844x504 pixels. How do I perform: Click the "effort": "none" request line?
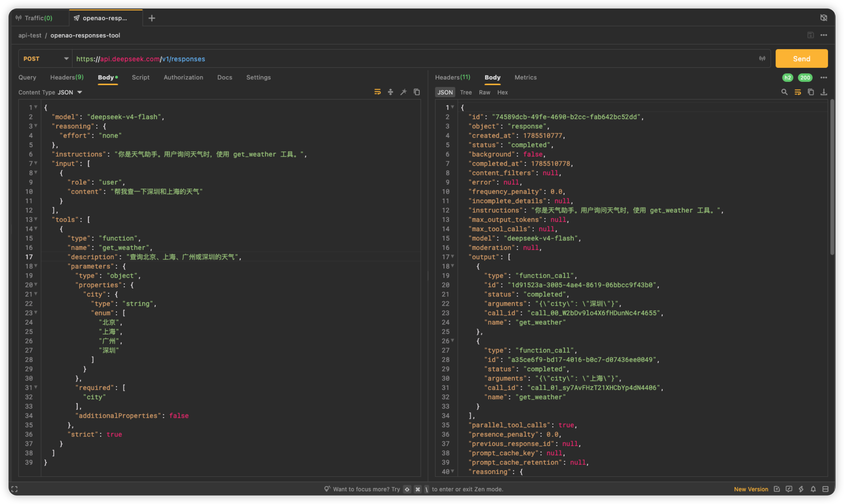[90, 135]
